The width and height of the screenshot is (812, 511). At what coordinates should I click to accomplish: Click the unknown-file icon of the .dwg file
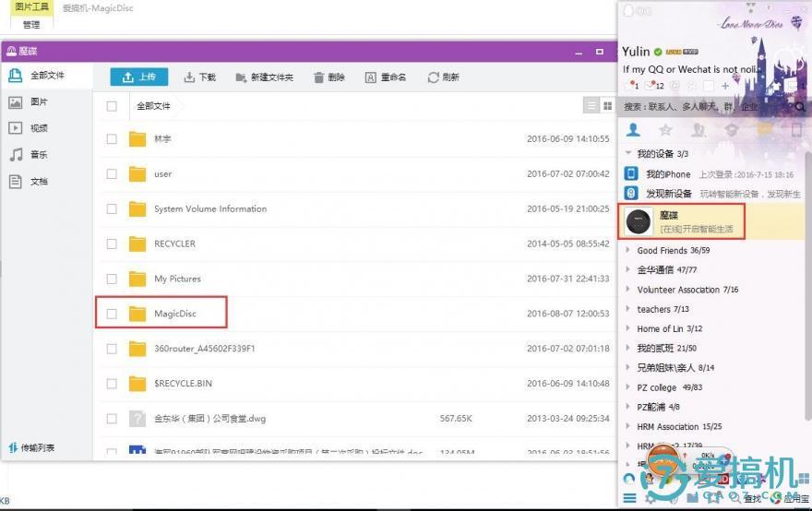[137, 419]
